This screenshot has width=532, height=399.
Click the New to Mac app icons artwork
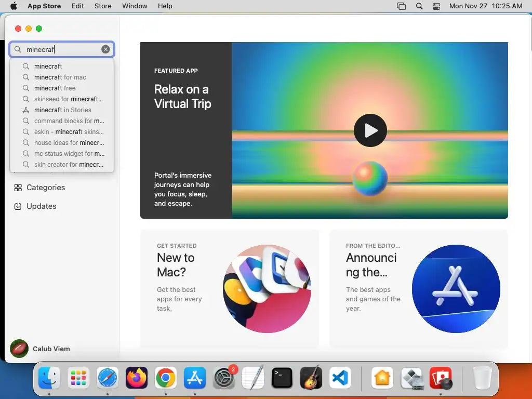(267, 289)
